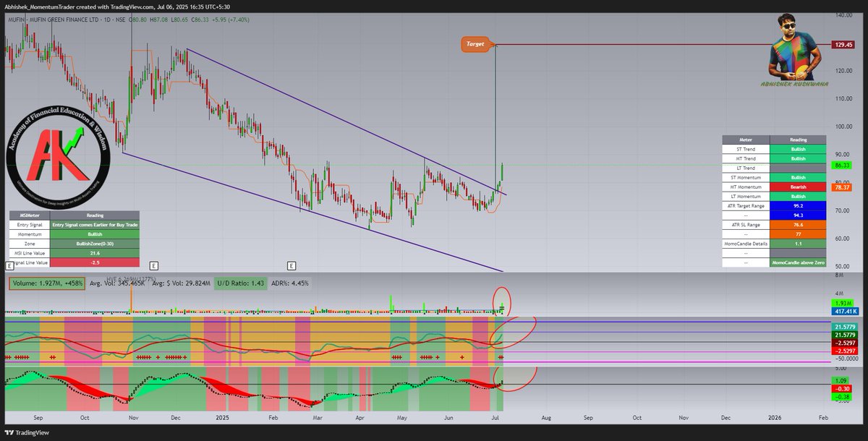Click the LT Momentum row label

pyautogui.click(x=745, y=196)
